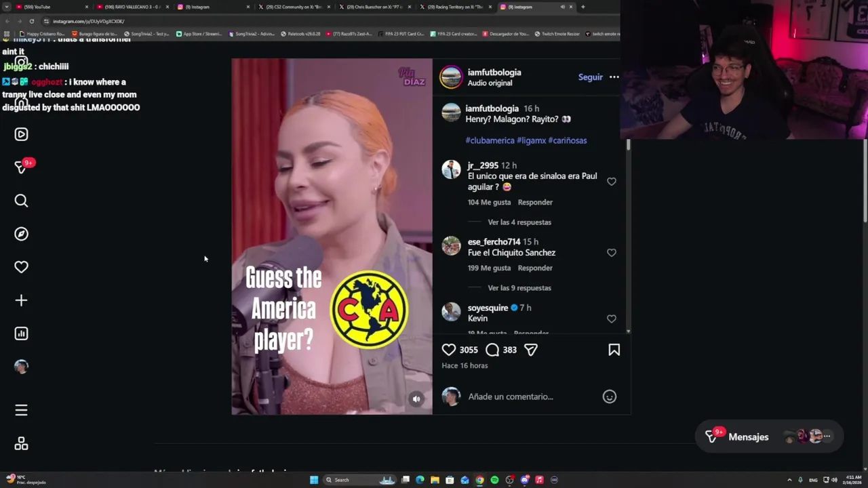Open post options three-dot menu
The width and height of the screenshot is (868, 488).
point(614,77)
